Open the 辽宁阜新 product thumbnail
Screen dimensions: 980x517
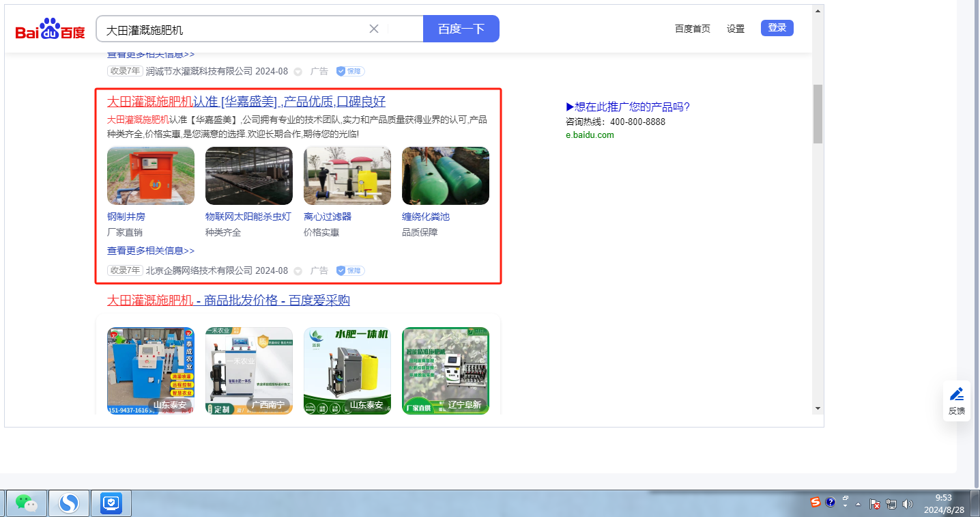coord(446,371)
